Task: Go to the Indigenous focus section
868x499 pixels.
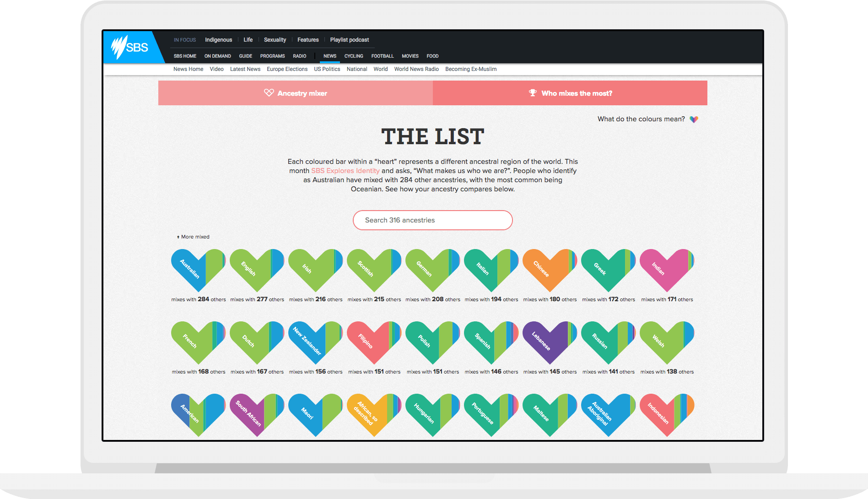Action: tap(218, 40)
